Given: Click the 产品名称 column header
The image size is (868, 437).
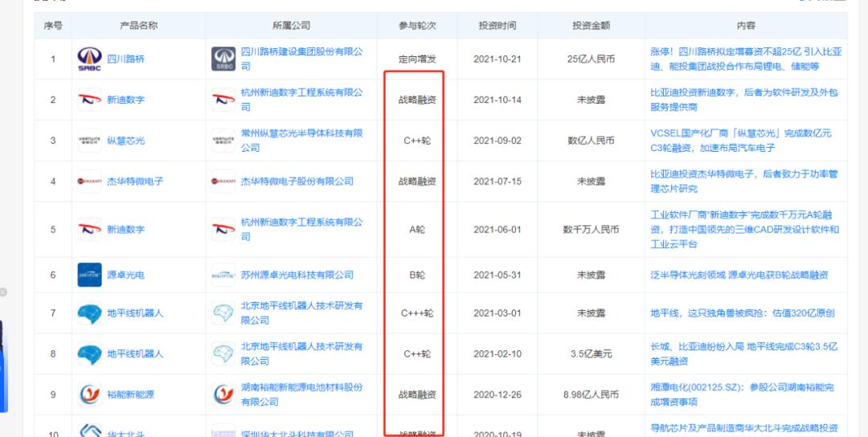Looking at the screenshot, I should click(x=138, y=26).
